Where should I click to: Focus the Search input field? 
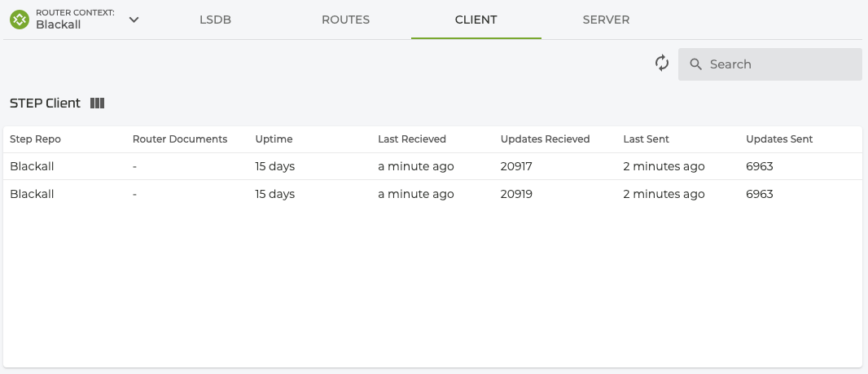(x=778, y=64)
